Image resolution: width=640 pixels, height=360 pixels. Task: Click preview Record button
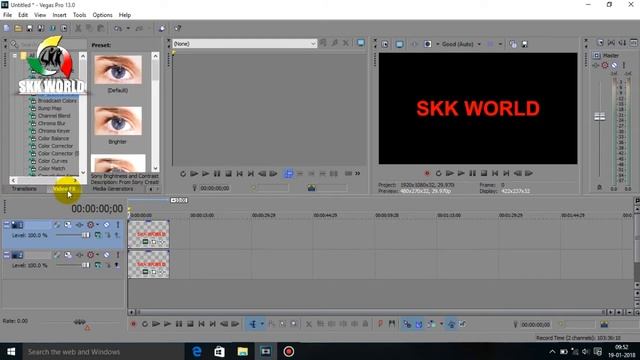click(x=427, y=173)
